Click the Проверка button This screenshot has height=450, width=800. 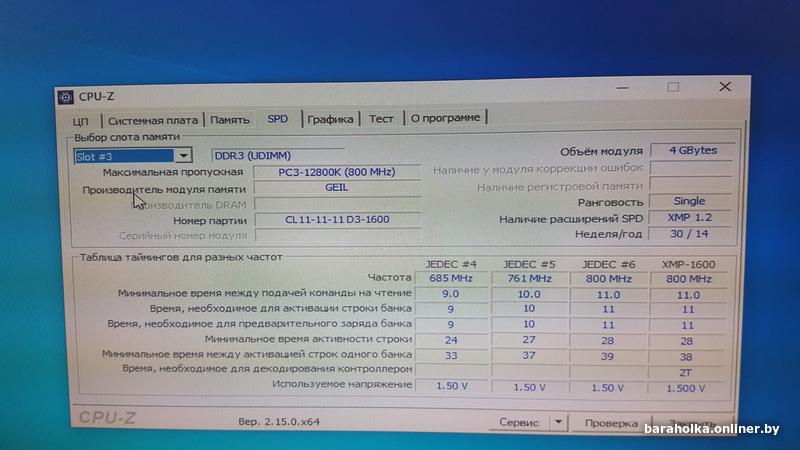click(611, 423)
